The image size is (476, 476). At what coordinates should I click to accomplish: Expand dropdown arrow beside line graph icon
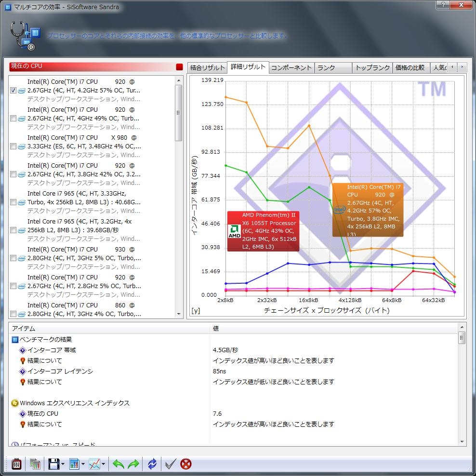tap(104, 464)
